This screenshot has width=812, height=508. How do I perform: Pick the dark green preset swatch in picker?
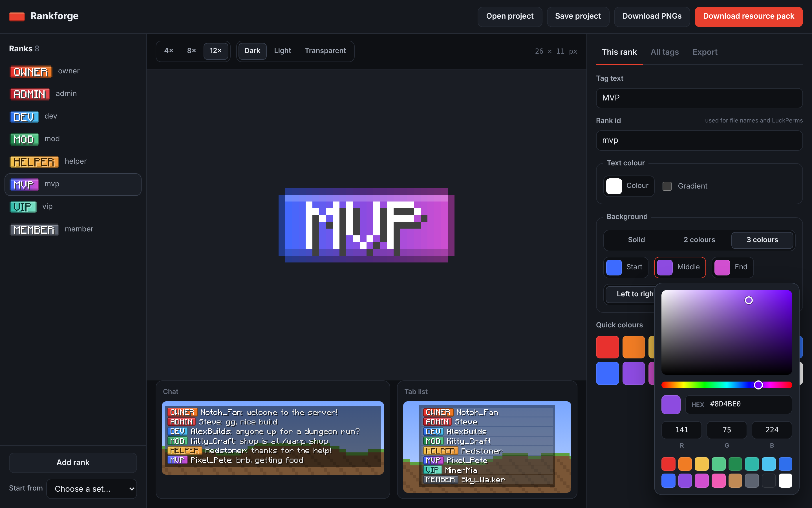[735, 464]
